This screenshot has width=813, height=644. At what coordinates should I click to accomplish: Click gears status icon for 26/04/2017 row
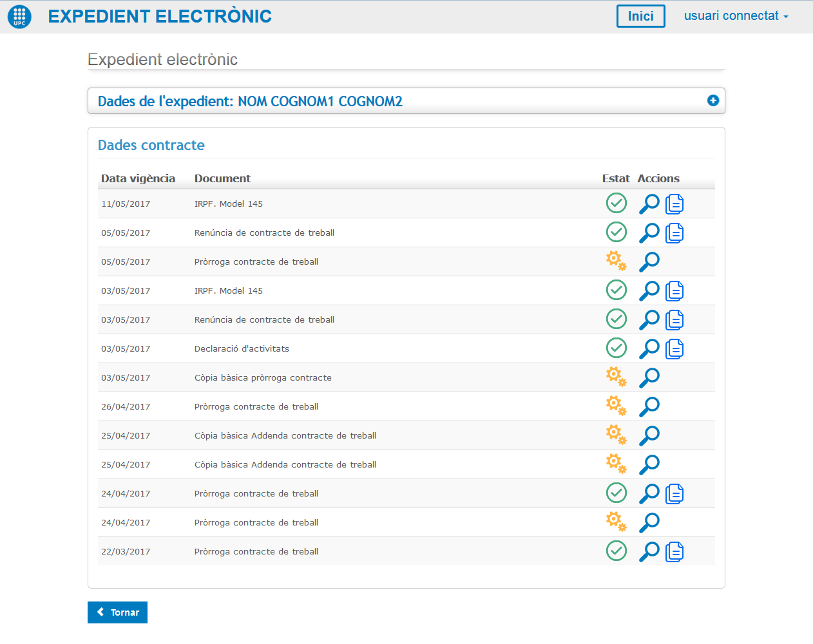point(616,406)
